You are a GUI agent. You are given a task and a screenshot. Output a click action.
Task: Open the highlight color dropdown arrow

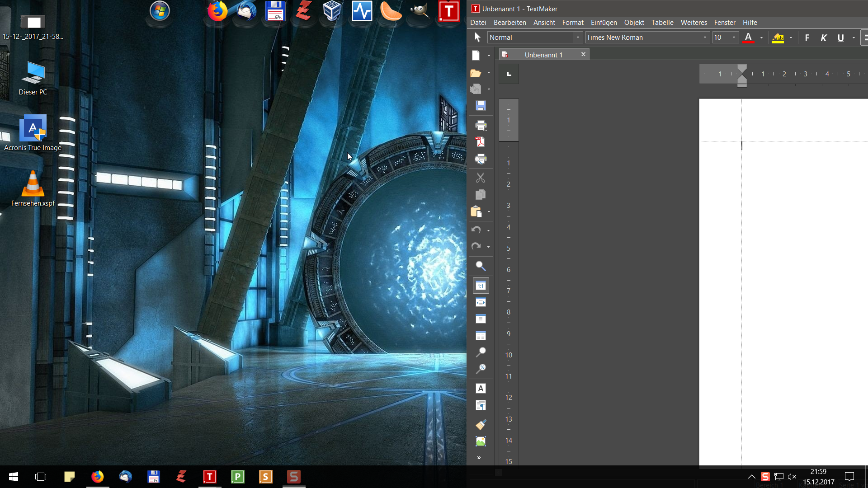(x=791, y=38)
